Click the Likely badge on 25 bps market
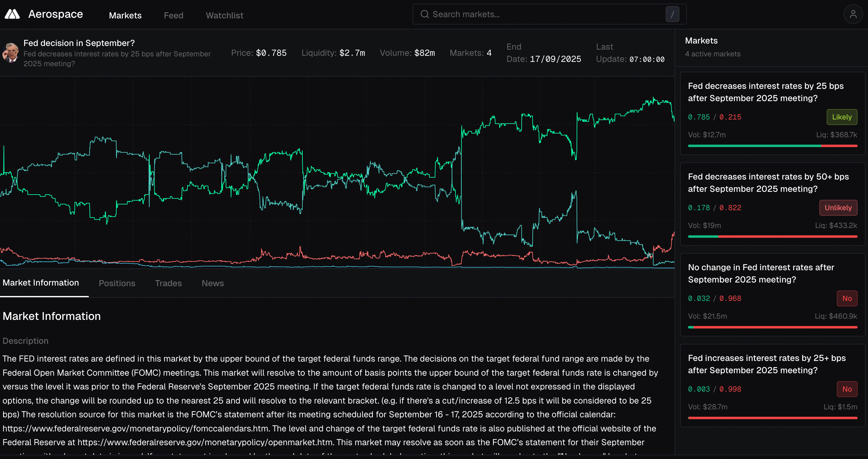The image size is (868, 459). pyautogui.click(x=841, y=117)
